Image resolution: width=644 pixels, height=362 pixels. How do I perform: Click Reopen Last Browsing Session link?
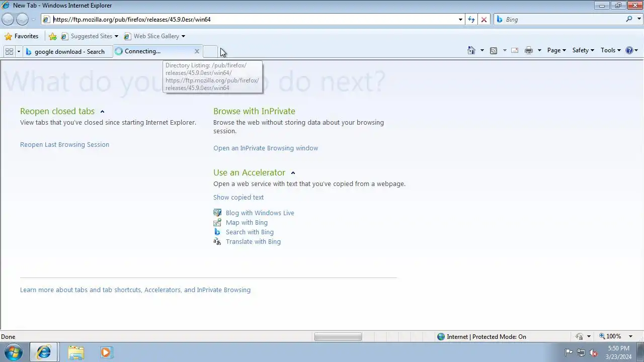tap(64, 145)
